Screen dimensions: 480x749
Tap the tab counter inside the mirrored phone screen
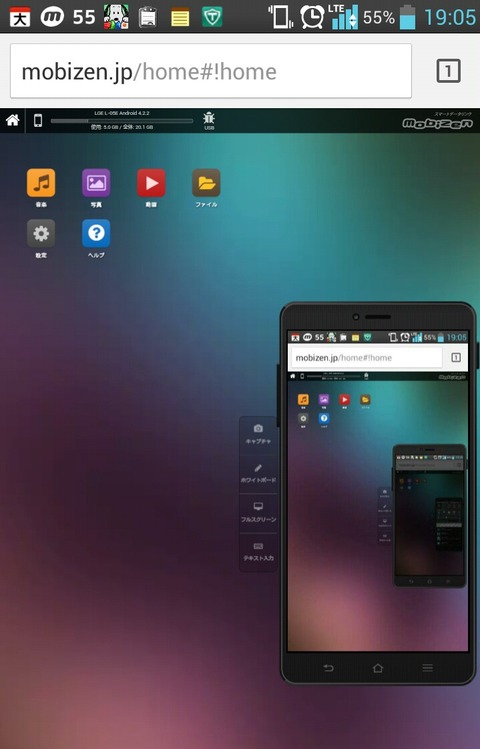[456, 357]
